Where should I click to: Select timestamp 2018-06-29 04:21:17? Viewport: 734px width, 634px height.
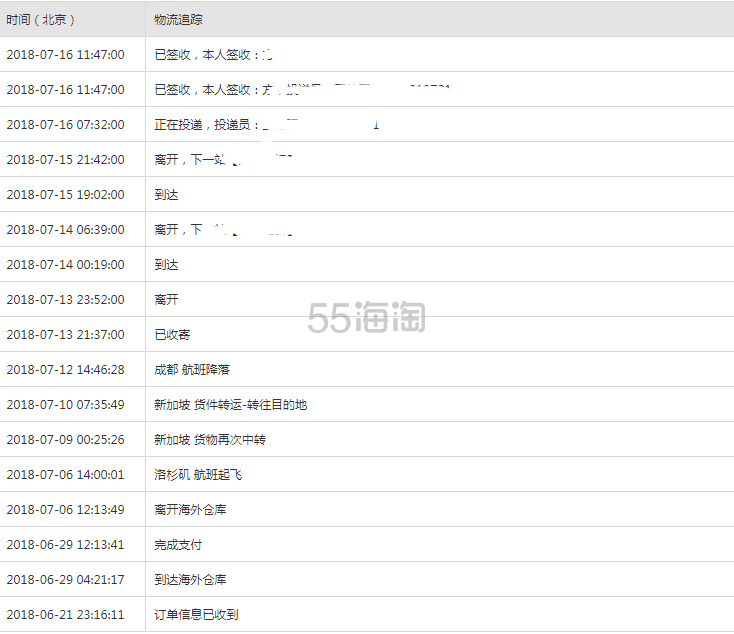point(66,580)
